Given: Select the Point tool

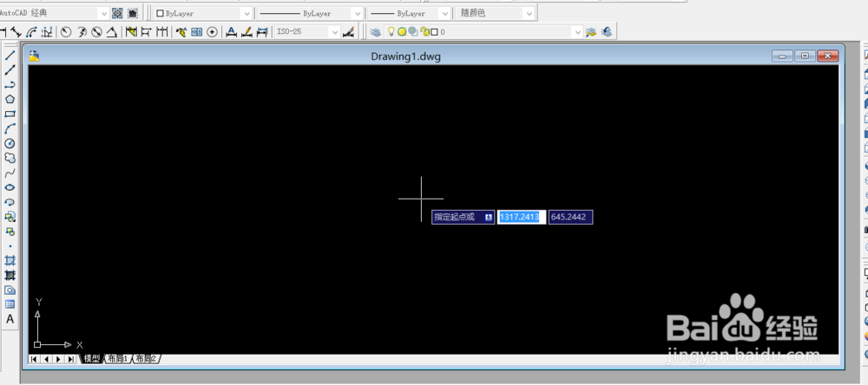Looking at the screenshot, I should (x=10, y=246).
